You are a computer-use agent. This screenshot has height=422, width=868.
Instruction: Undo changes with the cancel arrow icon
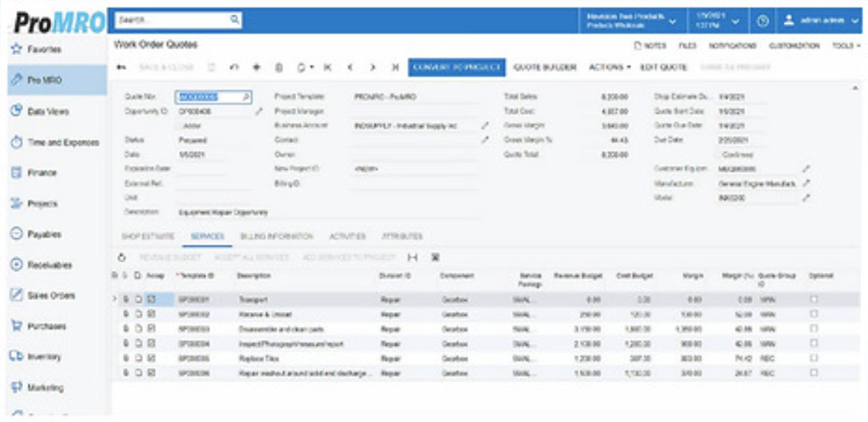point(234,67)
